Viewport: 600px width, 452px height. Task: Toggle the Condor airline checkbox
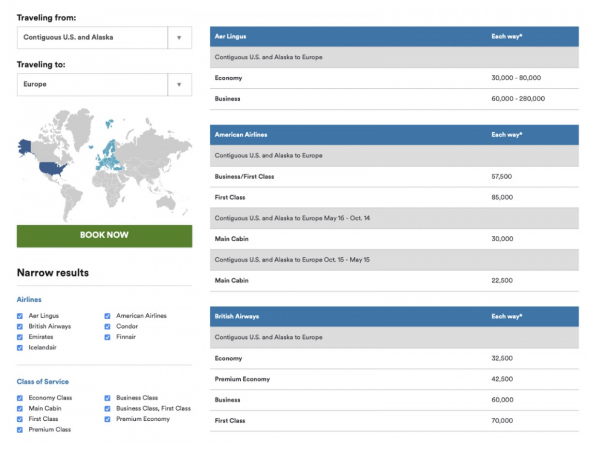click(x=107, y=326)
